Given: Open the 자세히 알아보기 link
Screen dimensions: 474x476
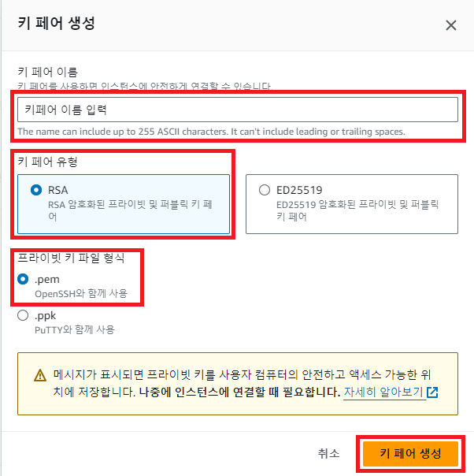Looking at the screenshot, I should coord(383,392).
